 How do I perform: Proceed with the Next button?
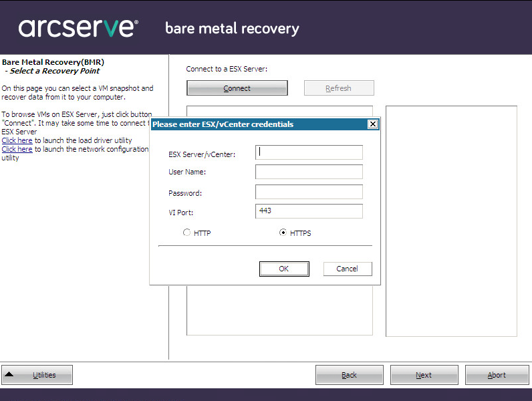tap(424, 375)
